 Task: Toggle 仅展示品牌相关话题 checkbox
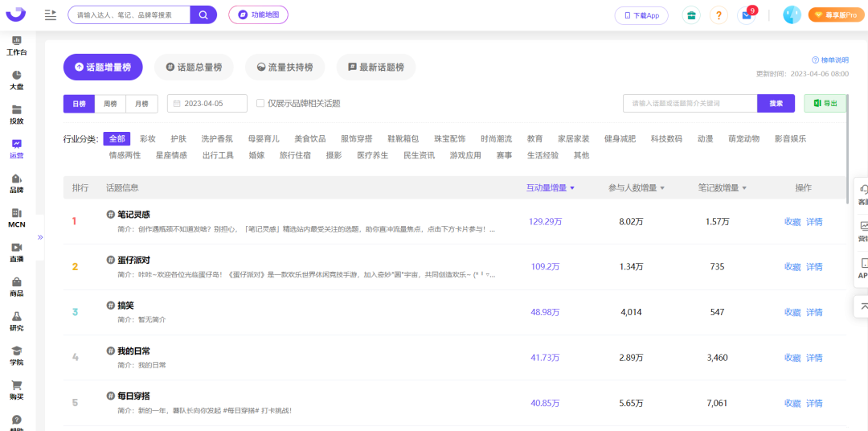(x=260, y=103)
